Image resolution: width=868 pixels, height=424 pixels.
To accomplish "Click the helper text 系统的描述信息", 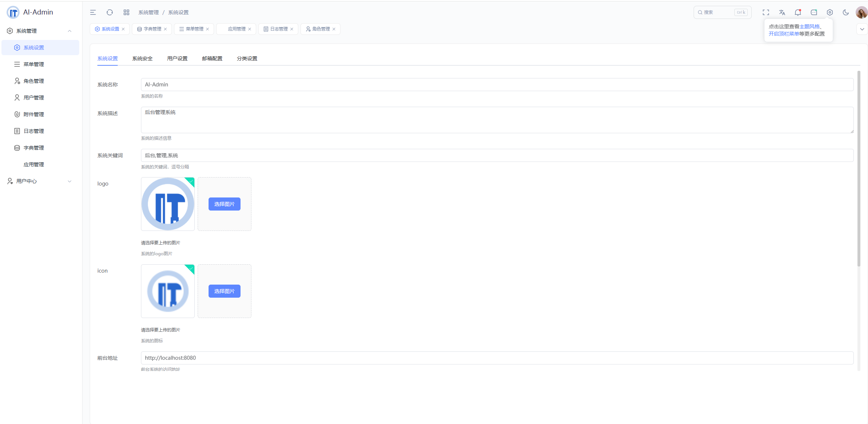I will (156, 138).
